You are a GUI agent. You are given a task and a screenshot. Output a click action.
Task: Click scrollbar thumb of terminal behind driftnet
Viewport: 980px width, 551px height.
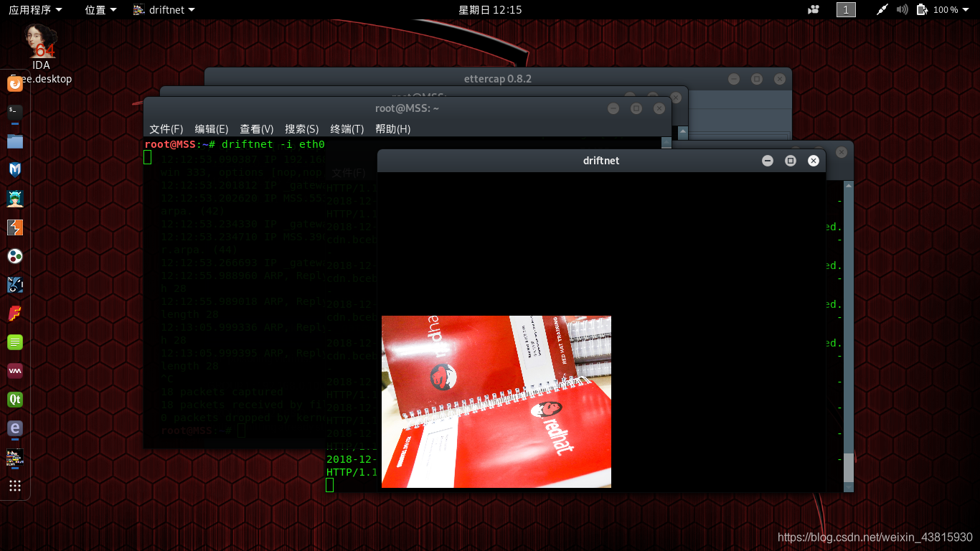click(849, 467)
